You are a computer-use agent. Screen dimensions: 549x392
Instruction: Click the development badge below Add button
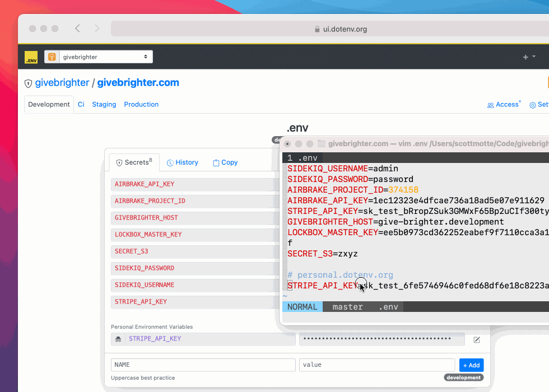pos(464,377)
